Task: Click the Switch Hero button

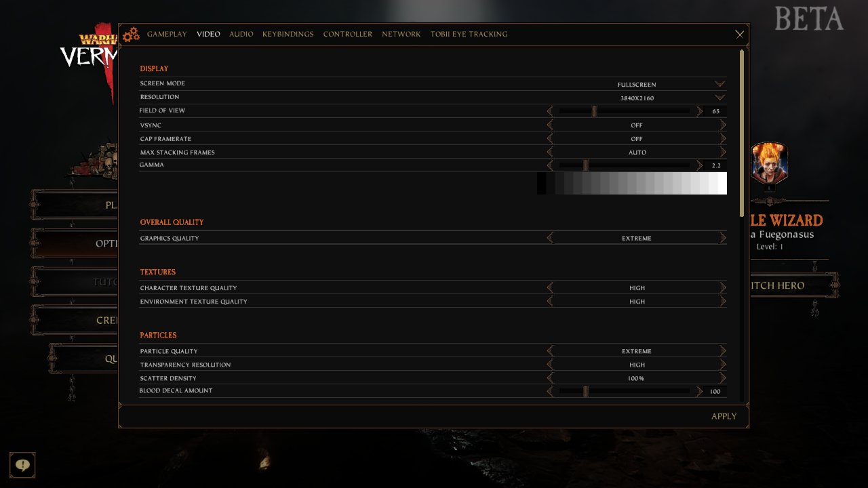Action: coord(793,285)
